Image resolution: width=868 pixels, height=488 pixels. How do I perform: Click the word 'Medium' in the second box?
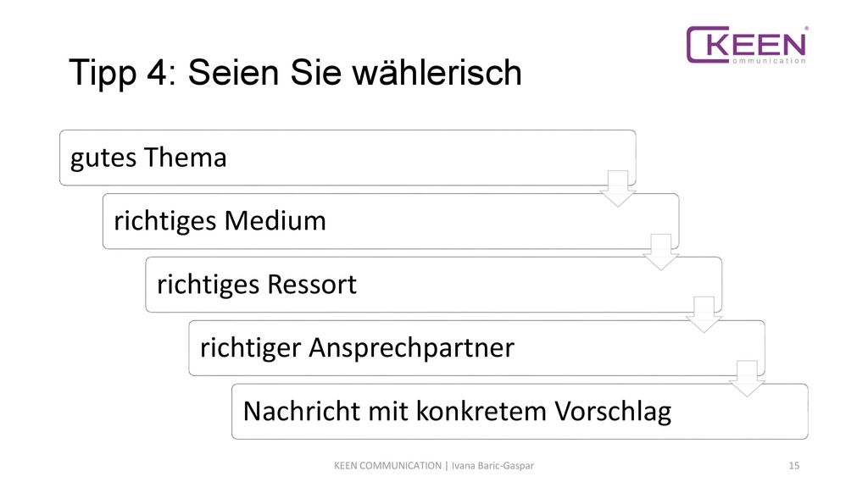click(275, 221)
